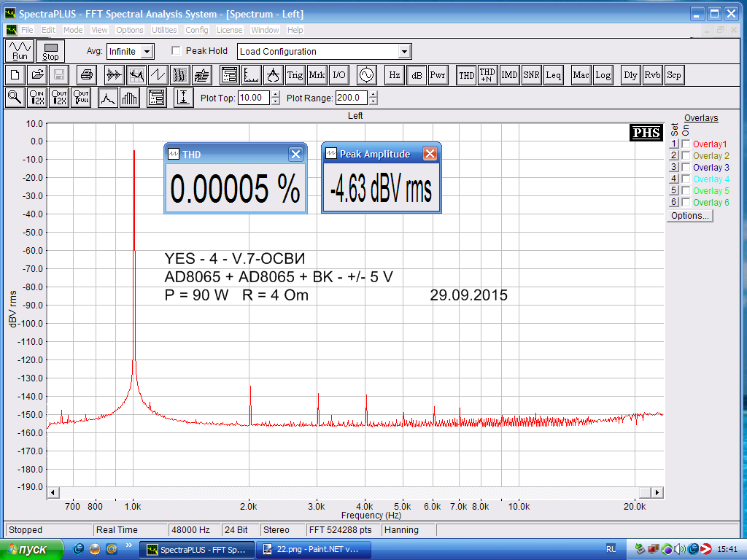Enable the Peak Hold checkbox
The image size is (747, 560).
[176, 51]
